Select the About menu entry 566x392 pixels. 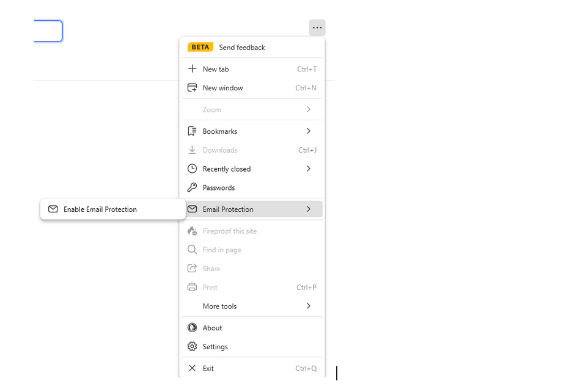(x=213, y=328)
